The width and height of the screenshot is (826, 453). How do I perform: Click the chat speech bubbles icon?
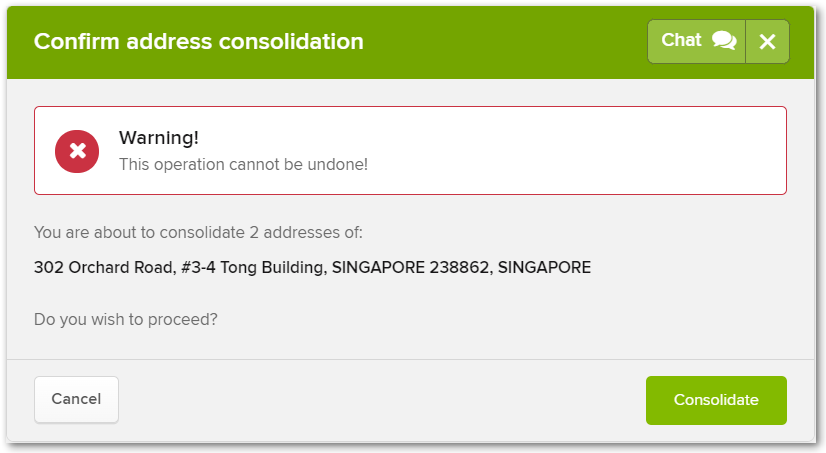pos(724,41)
